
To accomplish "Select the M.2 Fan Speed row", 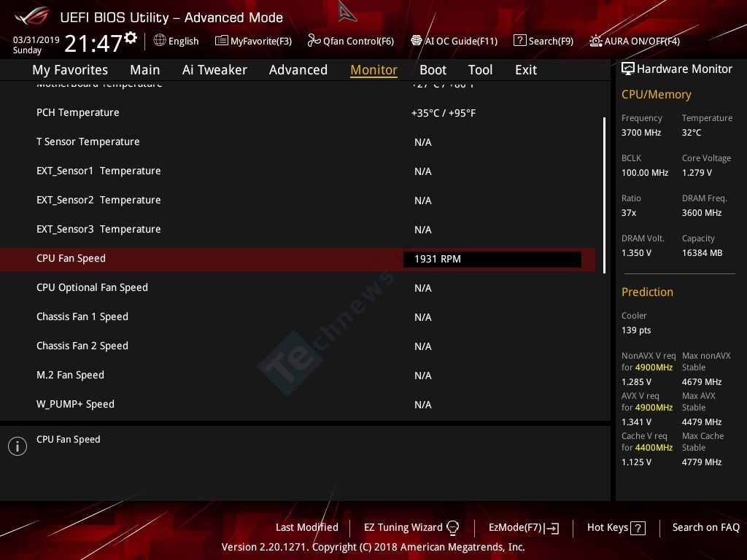I will [x=298, y=375].
